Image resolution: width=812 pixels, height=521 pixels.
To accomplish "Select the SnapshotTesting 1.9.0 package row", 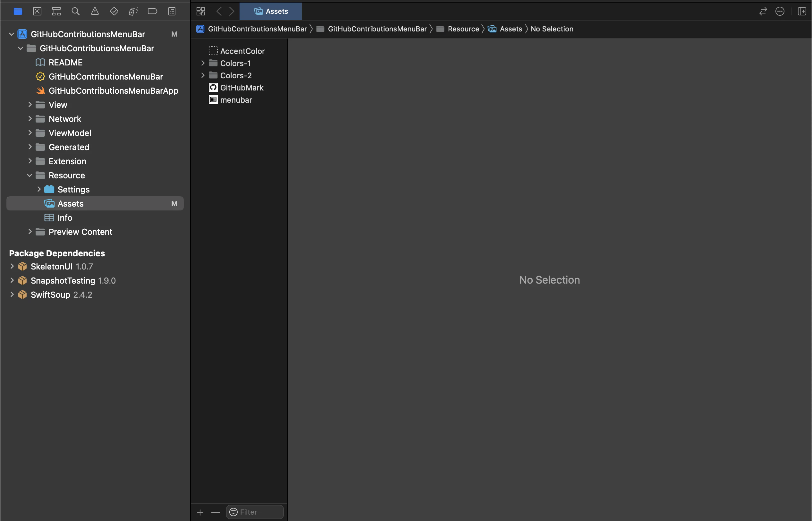I will point(95,280).
